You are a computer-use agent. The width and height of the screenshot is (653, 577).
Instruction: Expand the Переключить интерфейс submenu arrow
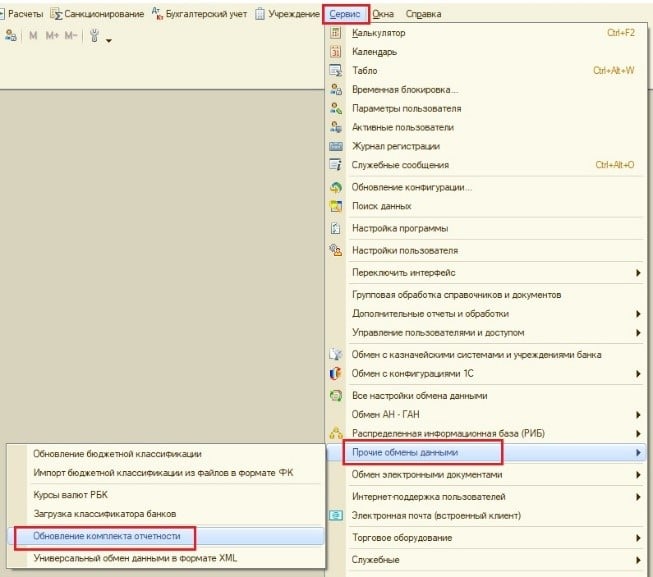(638, 273)
